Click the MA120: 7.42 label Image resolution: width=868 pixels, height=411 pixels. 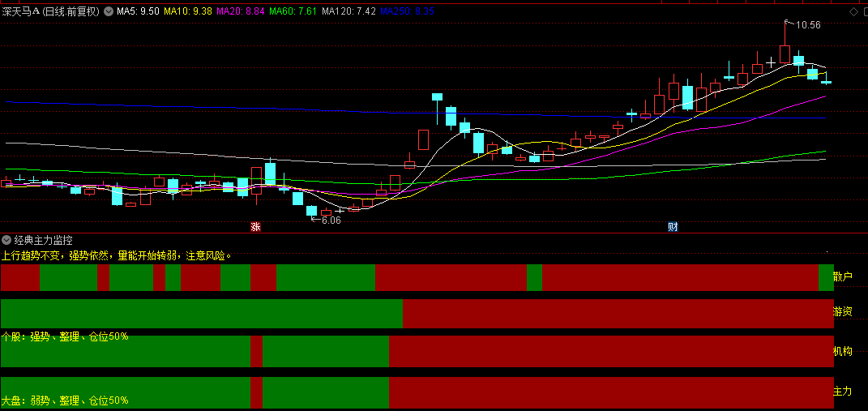(348, 11)
